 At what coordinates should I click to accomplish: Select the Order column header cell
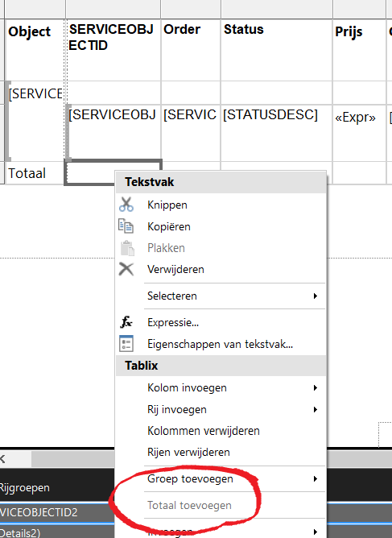[x=191, y=50]
